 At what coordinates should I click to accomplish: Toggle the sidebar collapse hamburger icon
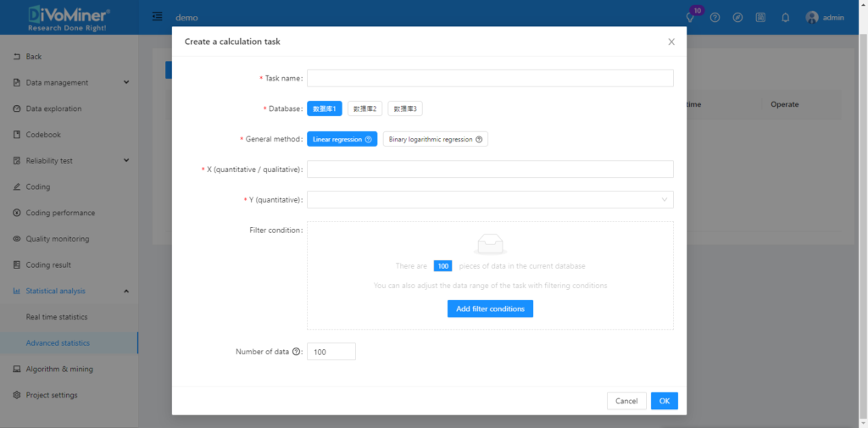click(x=158, y=17)
